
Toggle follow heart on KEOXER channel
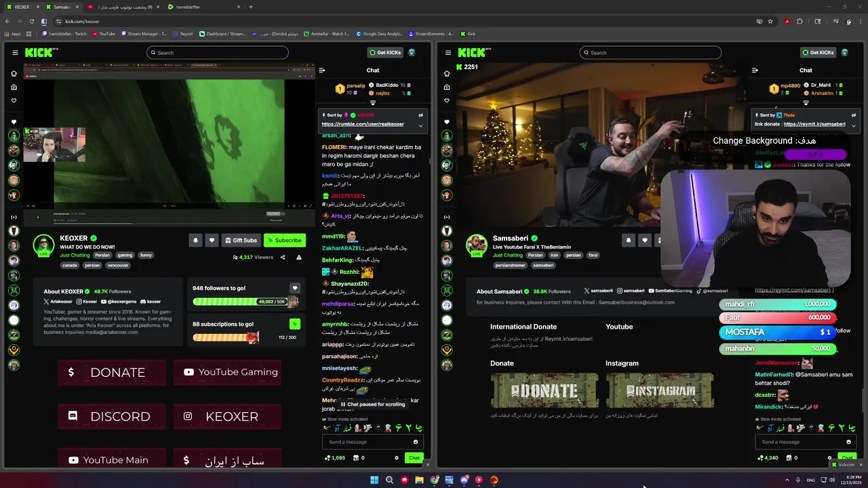coord(212,240)
